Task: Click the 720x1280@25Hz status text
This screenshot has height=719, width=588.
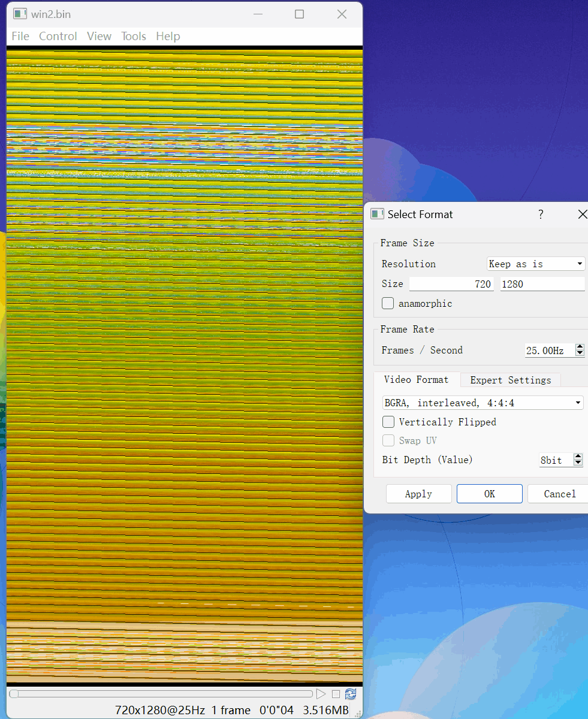Action: pos(160,710)
